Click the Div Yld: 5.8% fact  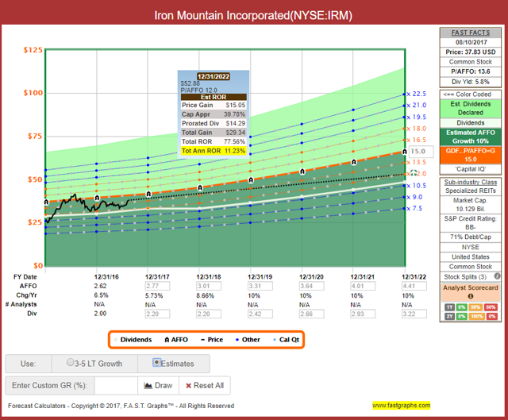click(x=471, y=82)
